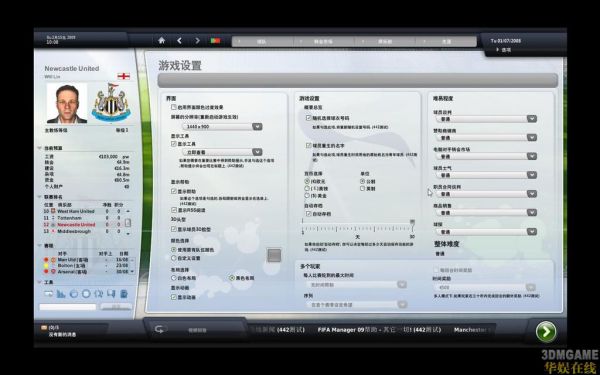Click the league table sheet icon beside standings
Screen dimensions: 600x375
click(128, 222)
